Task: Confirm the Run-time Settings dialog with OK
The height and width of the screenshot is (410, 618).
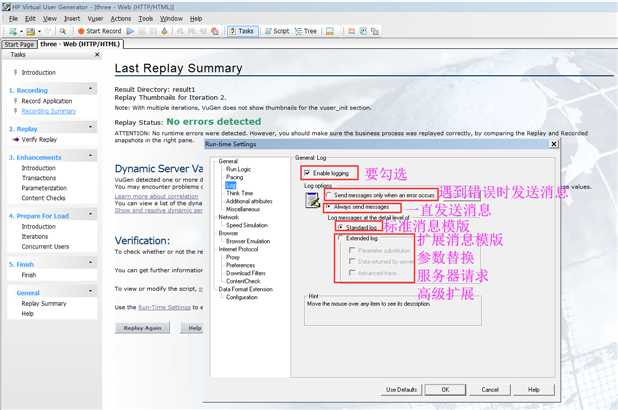Action: [445, 390]
